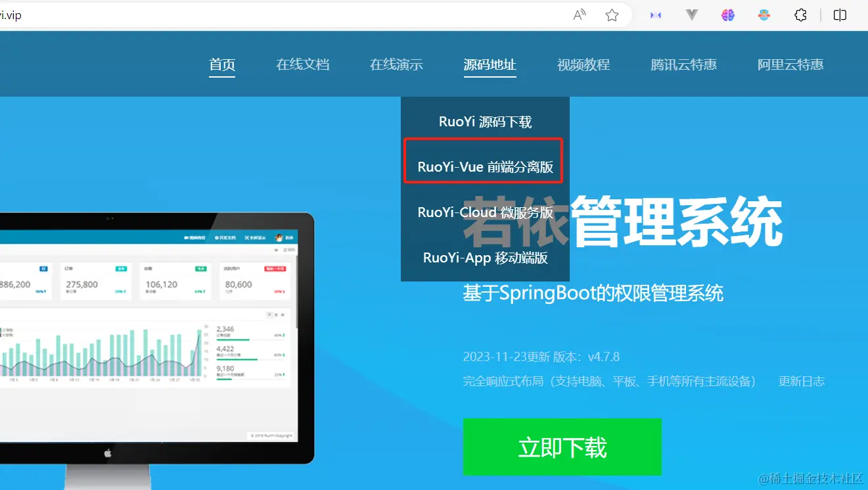Add this page to favorites with the star
Screen dimensions: 868x490
coord(612,15)
